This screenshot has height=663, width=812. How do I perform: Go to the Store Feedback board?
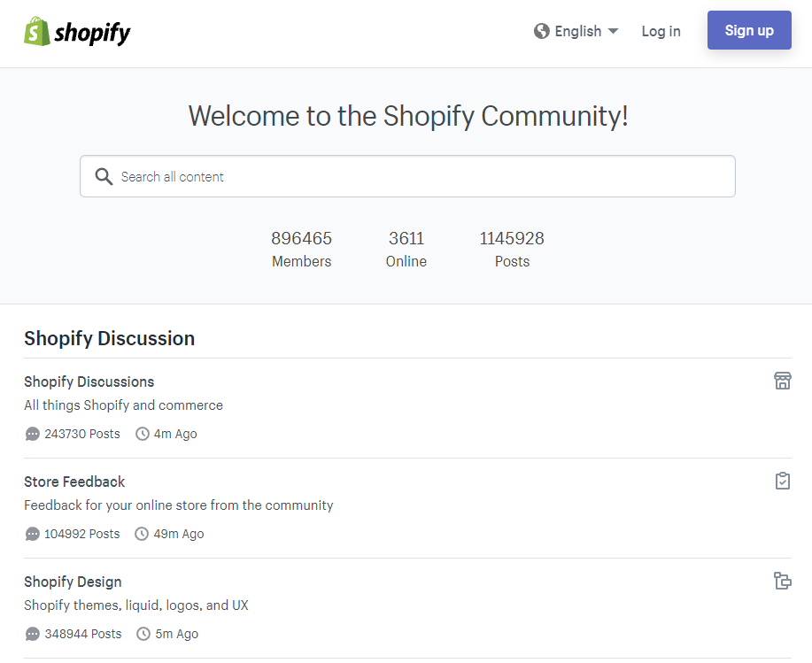[x=74, y=482]
